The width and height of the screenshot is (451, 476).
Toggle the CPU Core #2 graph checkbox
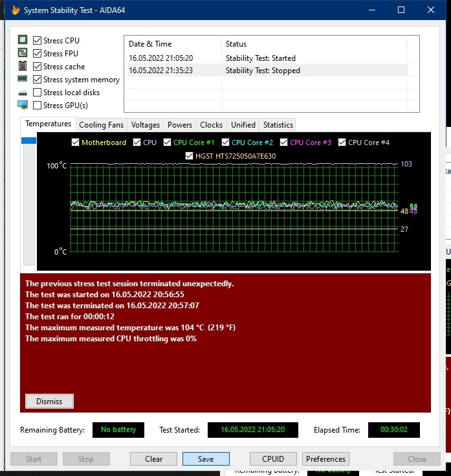(x=225, y=142)
